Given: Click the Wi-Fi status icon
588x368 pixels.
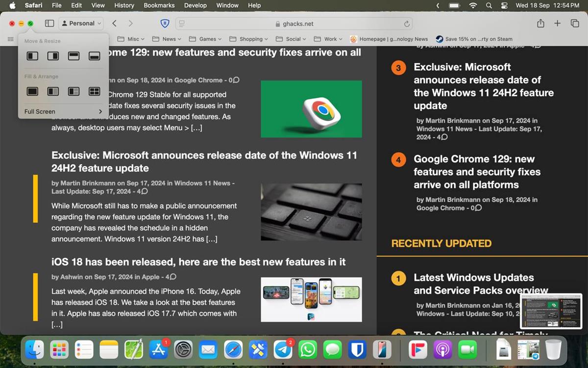Looking at the screenshot, I should pos(473,5).
